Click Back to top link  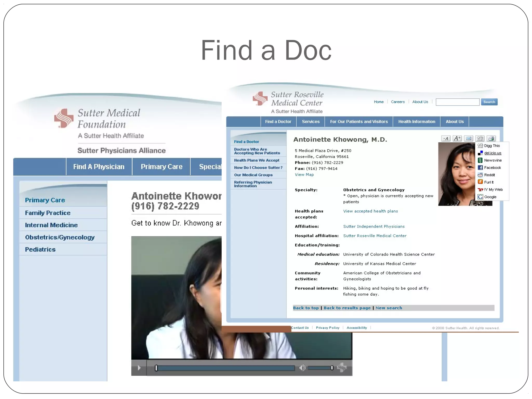point(306,308)
